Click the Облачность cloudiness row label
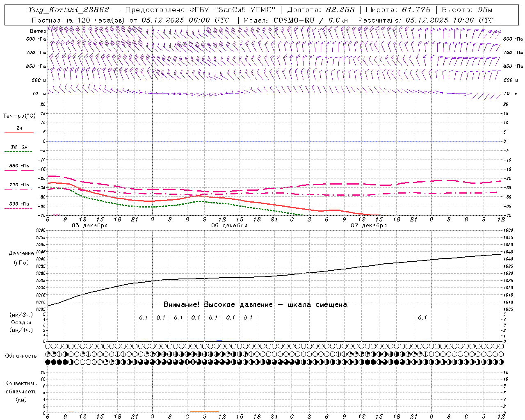 click(x=21, y=356)
